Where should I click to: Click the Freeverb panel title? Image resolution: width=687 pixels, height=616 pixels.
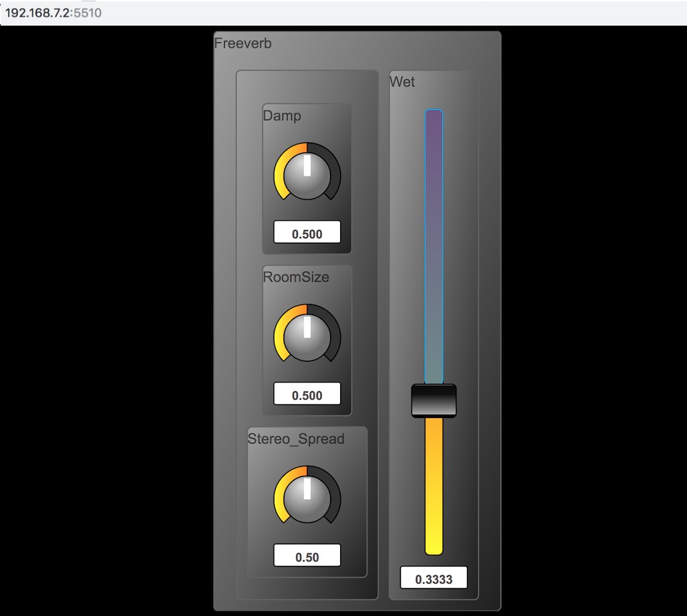(x=243, y=44)
